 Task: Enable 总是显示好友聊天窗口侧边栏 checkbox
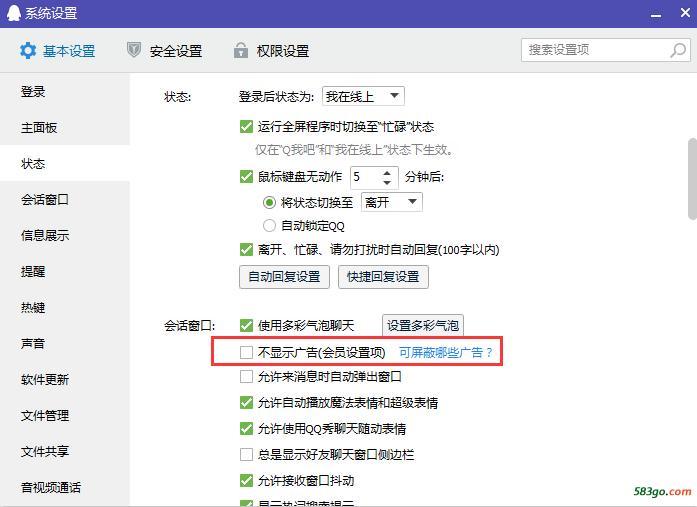coord(246,455)
